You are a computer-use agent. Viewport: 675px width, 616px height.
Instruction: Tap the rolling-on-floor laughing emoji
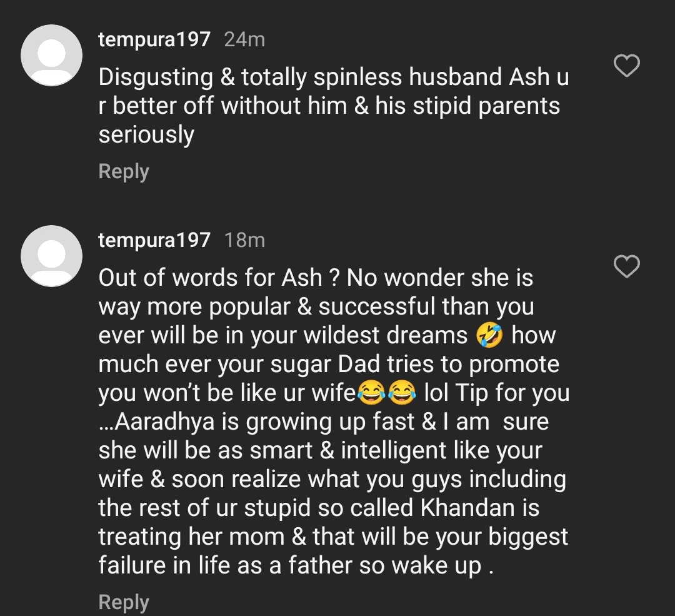tap(489, 336)
